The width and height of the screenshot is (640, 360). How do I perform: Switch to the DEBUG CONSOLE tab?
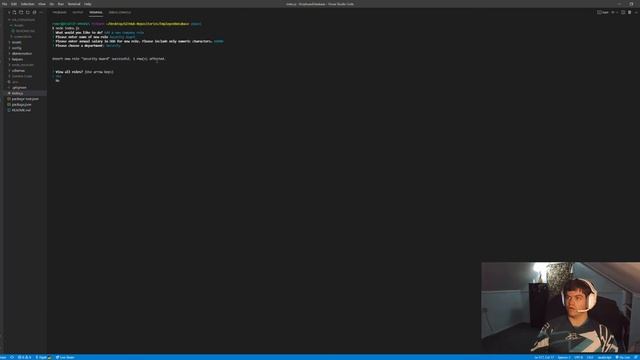(x=120, y=12)
